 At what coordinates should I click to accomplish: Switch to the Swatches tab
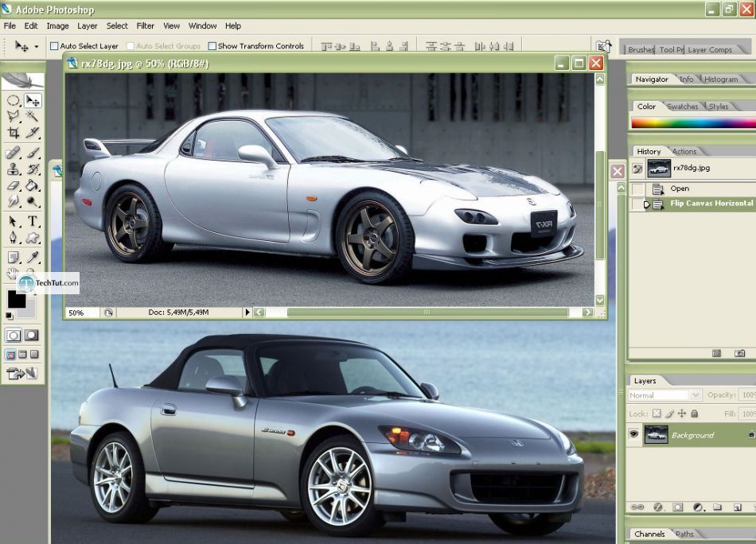click(x=682, y=107)
